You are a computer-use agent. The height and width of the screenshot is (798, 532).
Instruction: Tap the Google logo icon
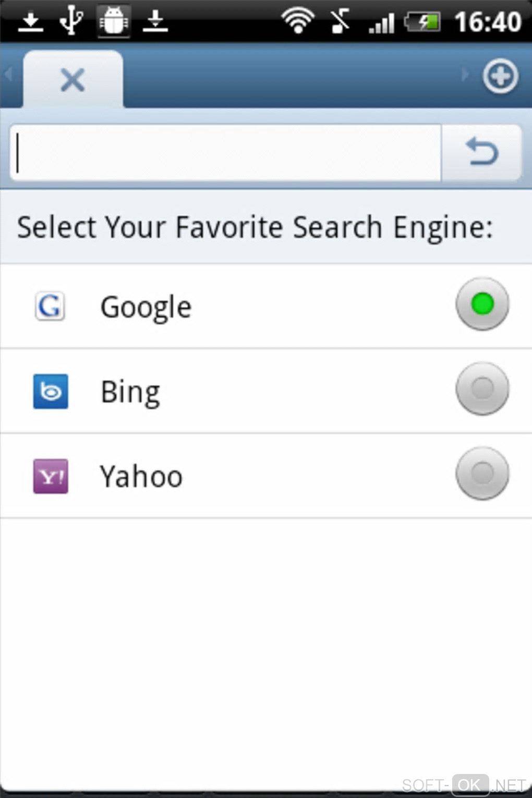50,306
